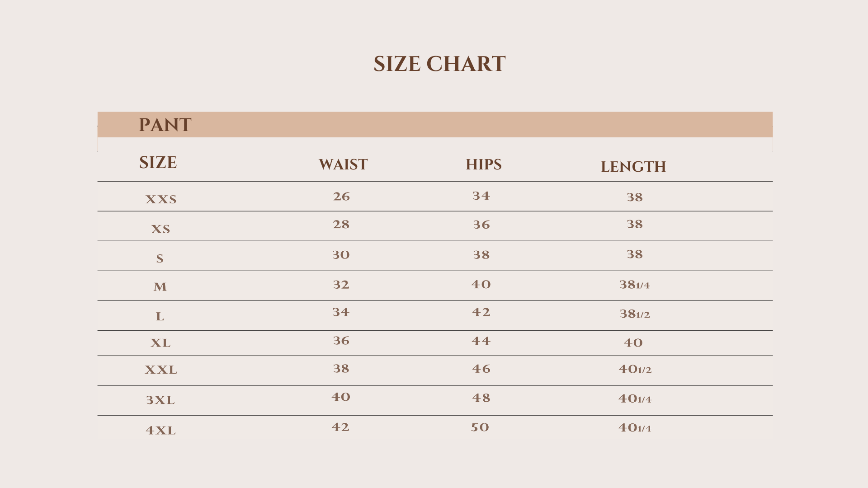Select waist value 42 in 4XL row
The height and width of the screenshot is (488, 868).
340,427
